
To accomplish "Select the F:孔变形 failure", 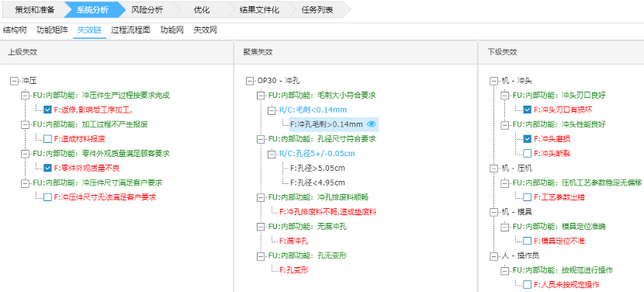I will [x=293, y=270].
